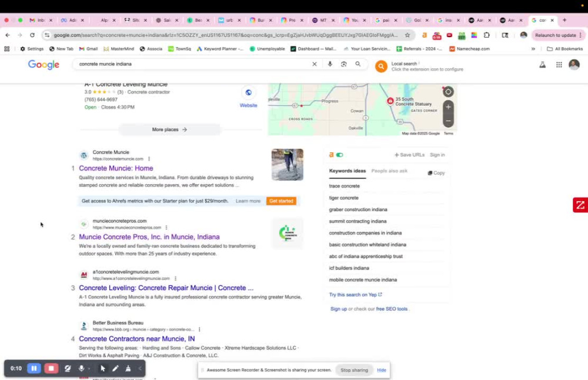
Task: Zoom in on the map
Action: tap(448, 107)
